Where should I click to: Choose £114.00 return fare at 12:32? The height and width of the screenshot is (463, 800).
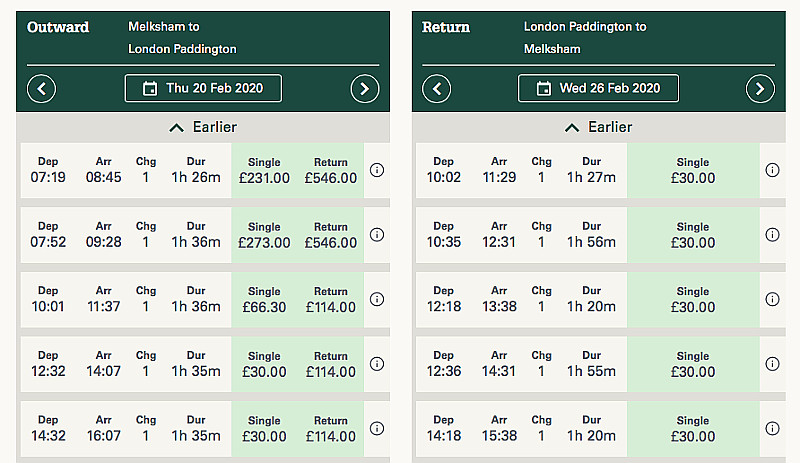click(331, 364)
